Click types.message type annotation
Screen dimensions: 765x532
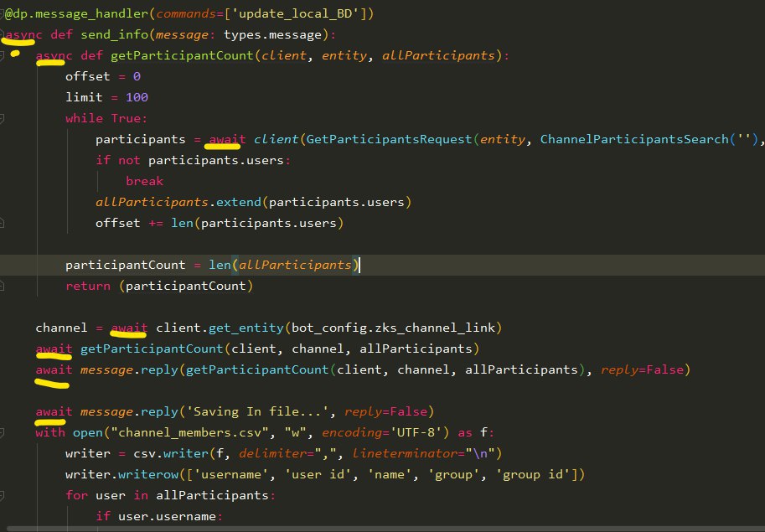(272, 34)
